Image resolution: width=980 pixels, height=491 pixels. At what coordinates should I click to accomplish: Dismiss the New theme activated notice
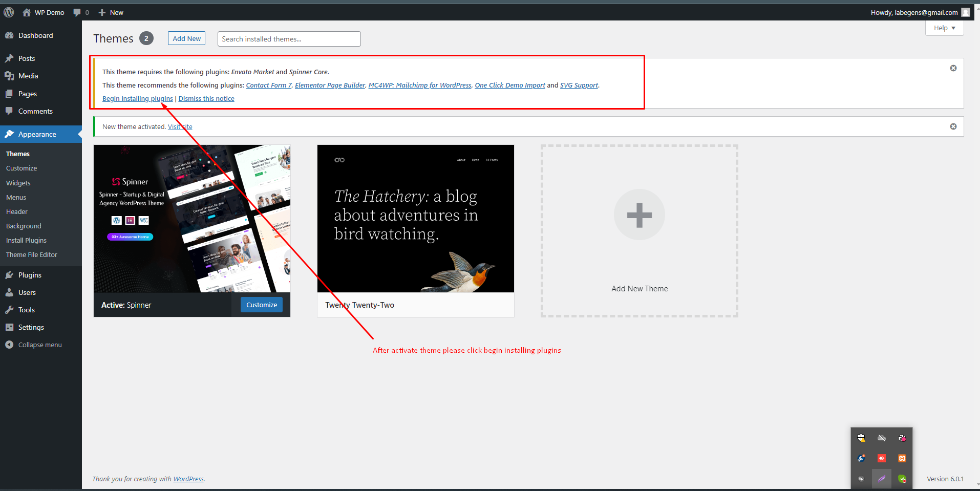(953, 126)
